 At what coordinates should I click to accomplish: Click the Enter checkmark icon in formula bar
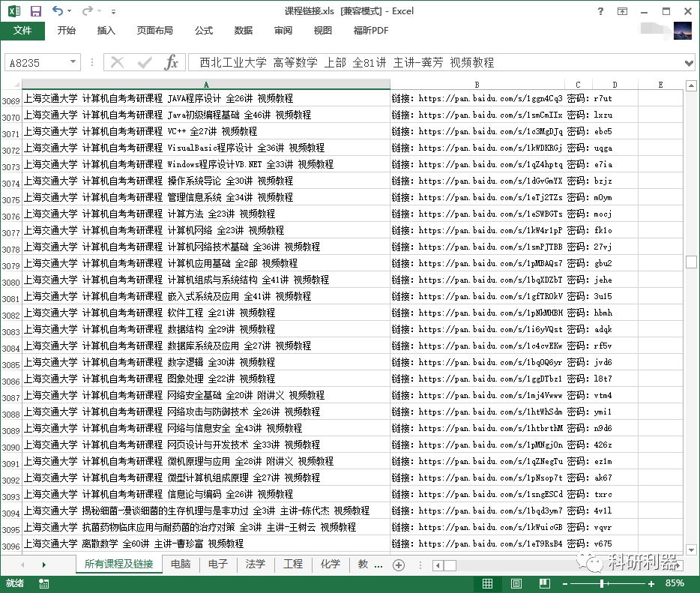pyautogui.click(x=145, y=62)
